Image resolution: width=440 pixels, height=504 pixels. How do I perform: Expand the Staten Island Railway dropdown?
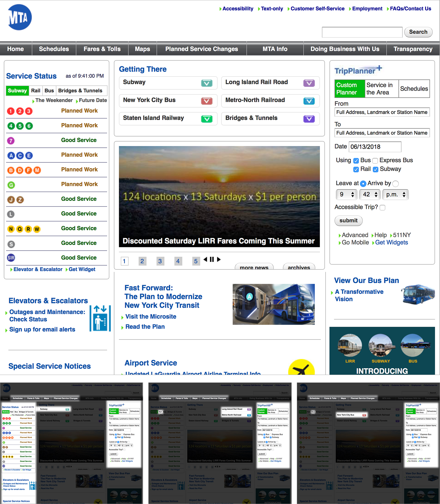point(207,119)
